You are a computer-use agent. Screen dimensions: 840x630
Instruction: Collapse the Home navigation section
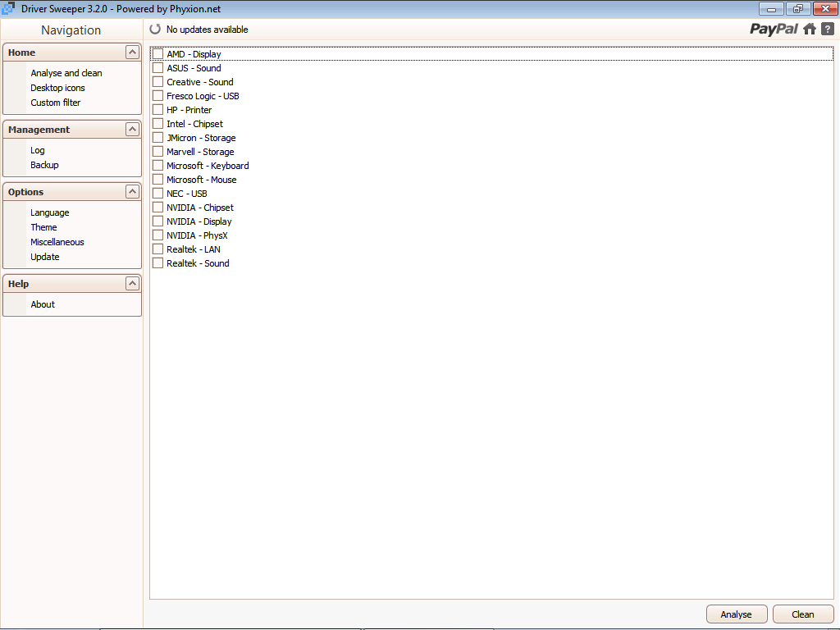(132, 52)
